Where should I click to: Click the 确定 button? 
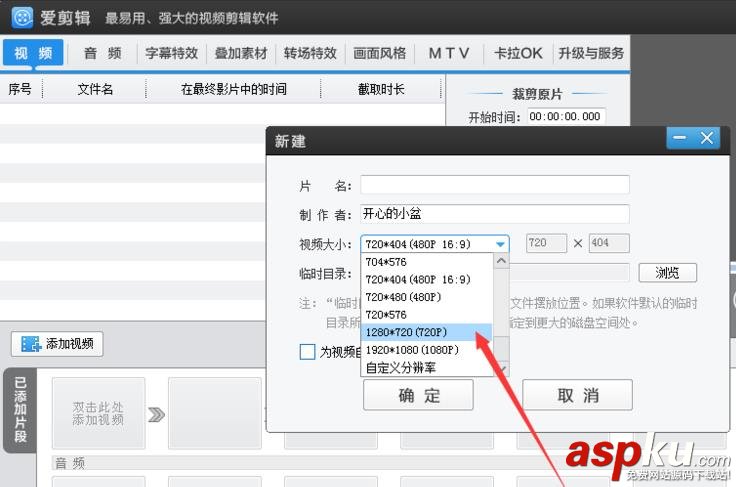(x=418, y=395)
